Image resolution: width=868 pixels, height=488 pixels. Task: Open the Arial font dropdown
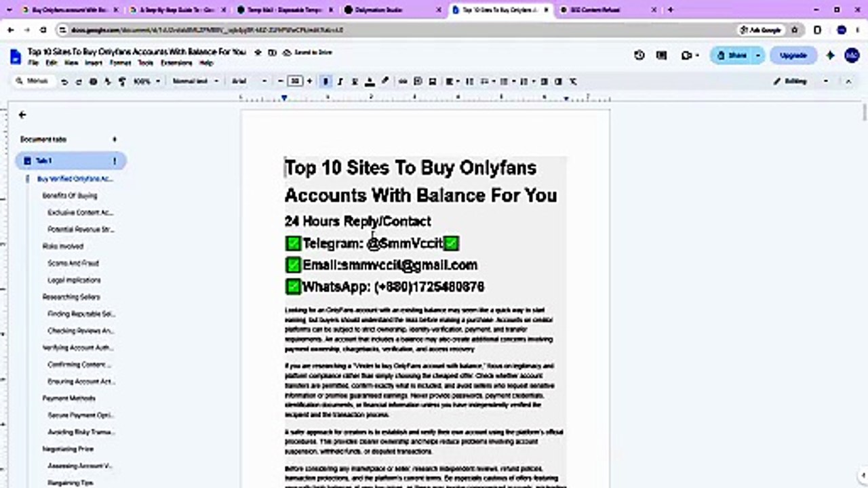click(x=250, y=81)
